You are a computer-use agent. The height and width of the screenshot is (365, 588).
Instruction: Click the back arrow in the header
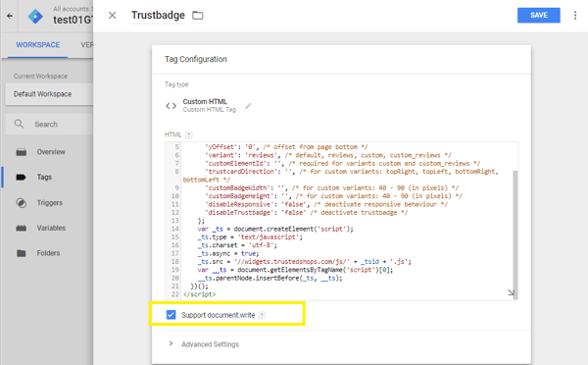coord(10,16)
